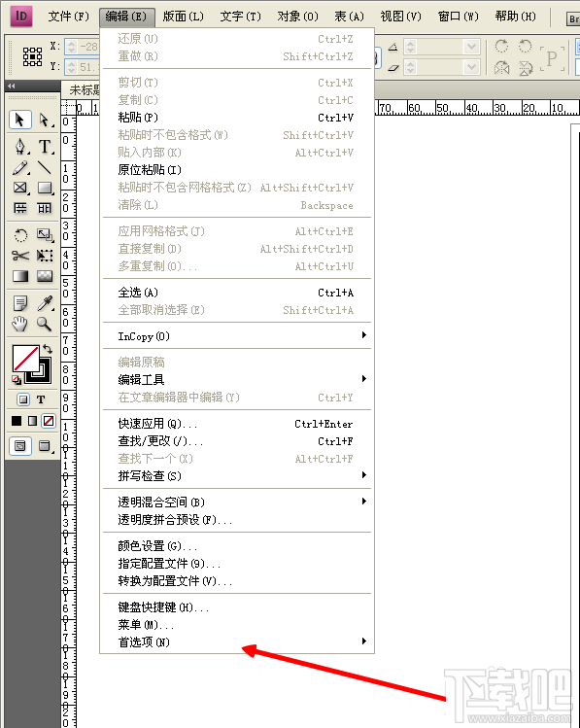Screen dimensions: 580x728
Task: Choose 原位粘贴(I) menu item
Action: (x=237, y=170)
